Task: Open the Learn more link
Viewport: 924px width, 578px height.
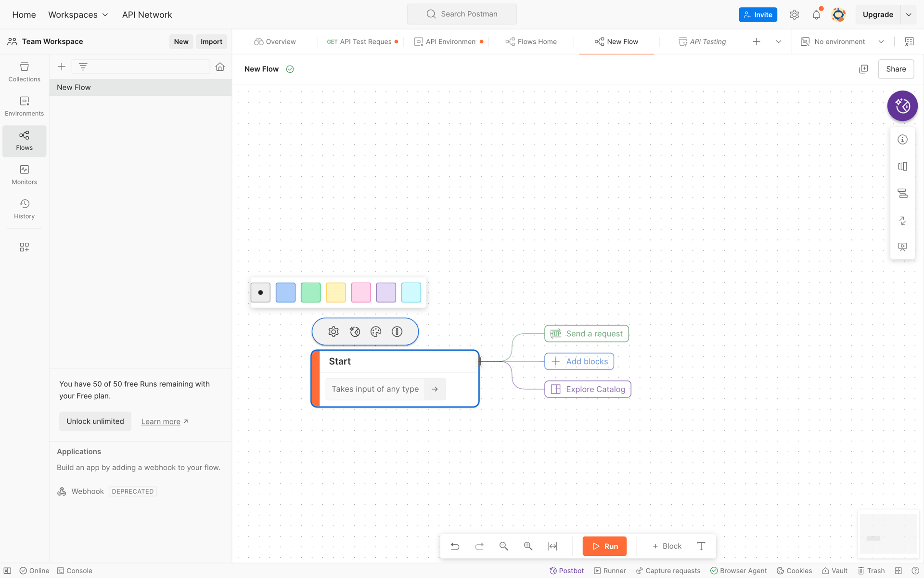Action: click(164, 422)
